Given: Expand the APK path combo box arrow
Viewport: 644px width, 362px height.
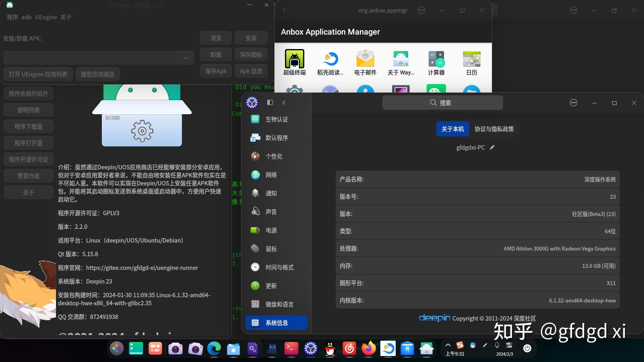Looking at the screenshot, I should coord(186,58).
